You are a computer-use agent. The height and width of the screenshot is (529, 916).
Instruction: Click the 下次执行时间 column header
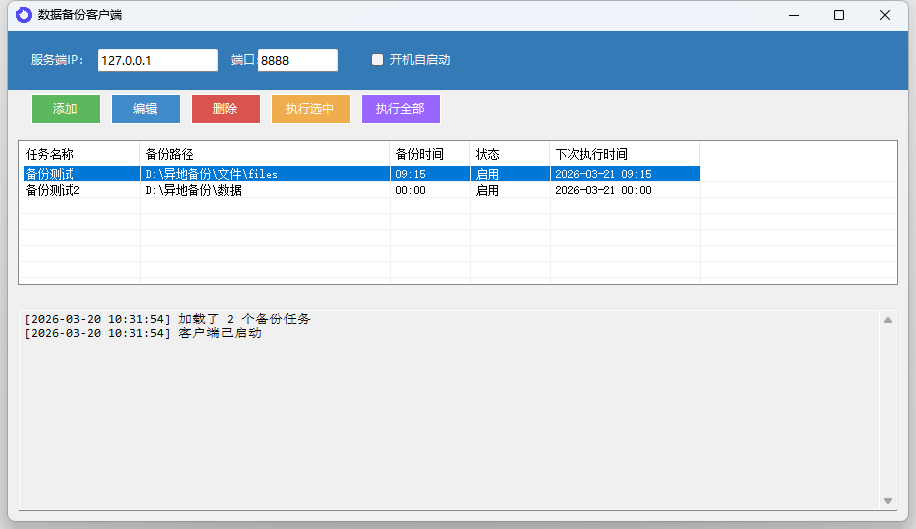click(x=625, y=154)
